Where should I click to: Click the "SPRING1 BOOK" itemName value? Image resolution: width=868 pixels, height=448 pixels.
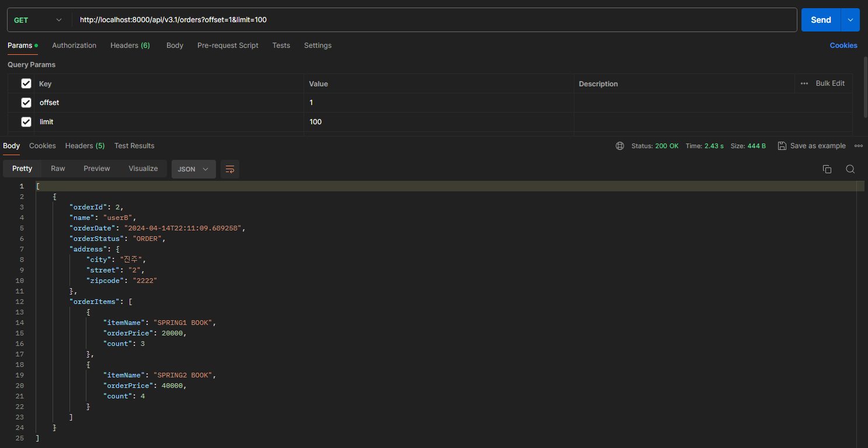pyautogui.click(x=184, y=323)
